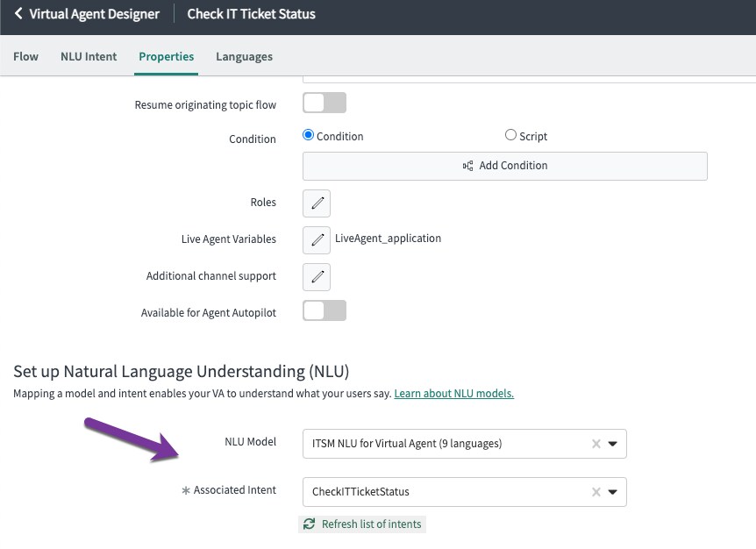This screenshot has width=756, height=549.
Task: Click the back chevron beside Virtual Agent Designer
Action: tap(18, 14)
